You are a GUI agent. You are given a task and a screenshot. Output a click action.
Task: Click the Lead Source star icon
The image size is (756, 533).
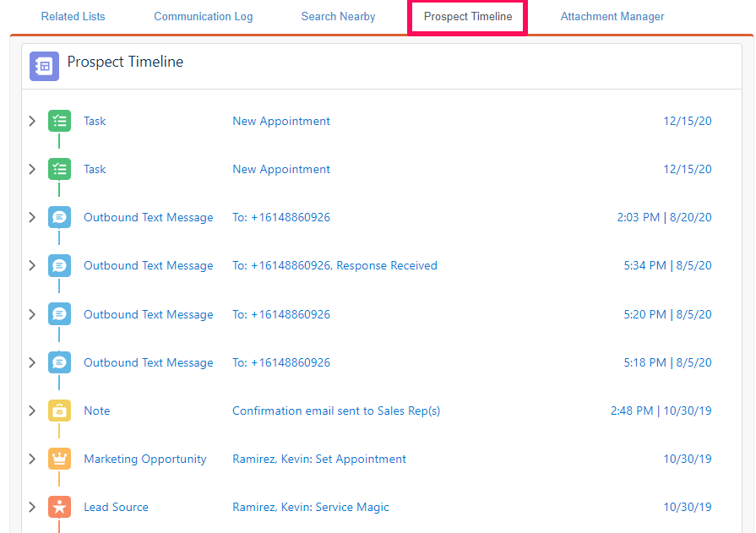[59, 507]
